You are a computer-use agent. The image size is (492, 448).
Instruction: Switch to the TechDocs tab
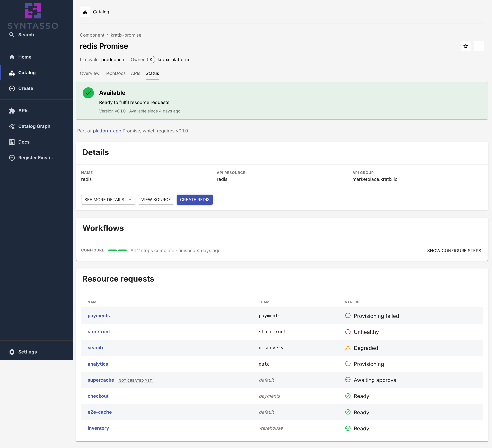click(115, 73)
